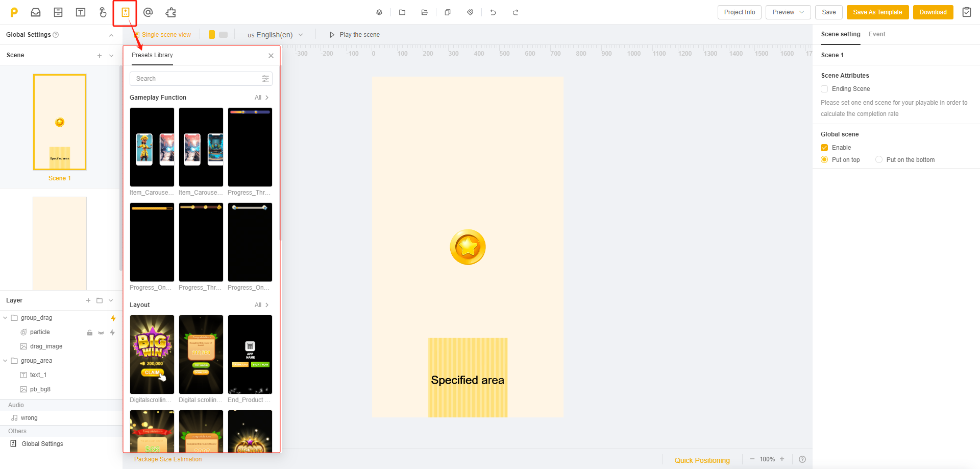
Task: Select the Scene 1 thumbnail
Action: point(60,122)
